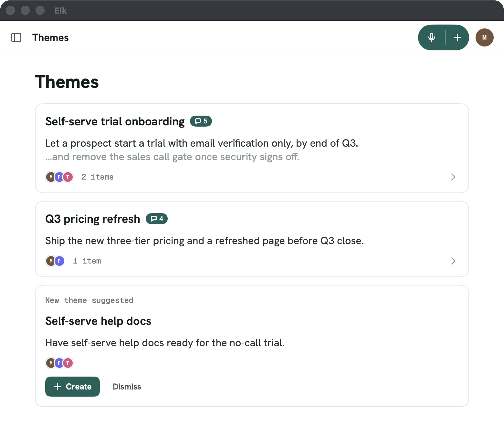Viewport: 504px width, 436px height.
Task: Expand Self-serve trial onboarding chevron
Action: (453, 177)
